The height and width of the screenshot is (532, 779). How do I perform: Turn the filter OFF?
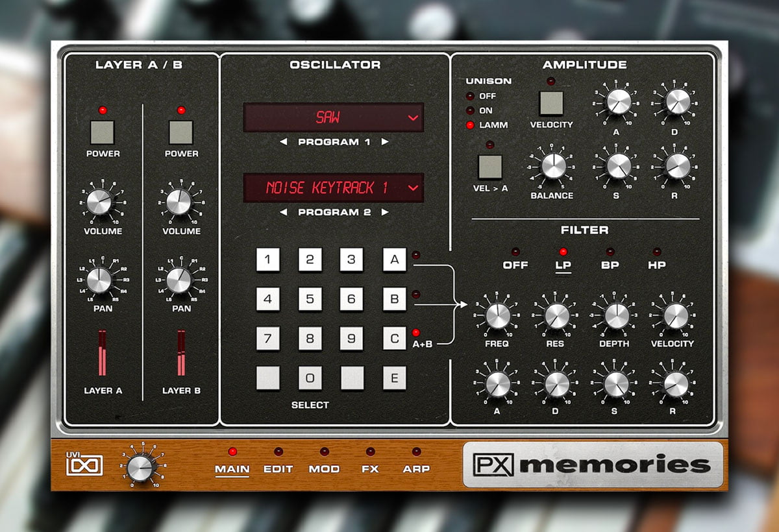(x=515, y=265)
